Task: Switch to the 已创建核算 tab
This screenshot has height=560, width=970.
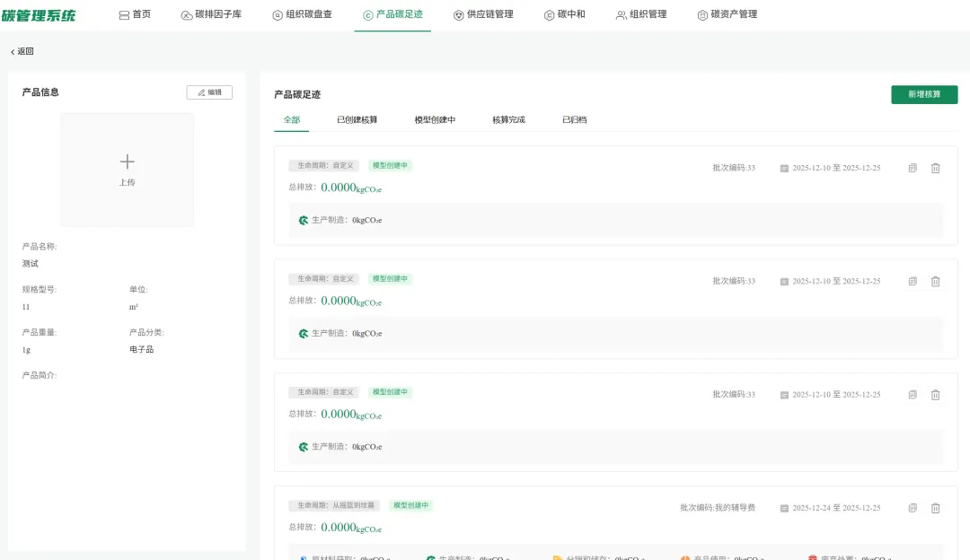Action: [x=357, y=120]
